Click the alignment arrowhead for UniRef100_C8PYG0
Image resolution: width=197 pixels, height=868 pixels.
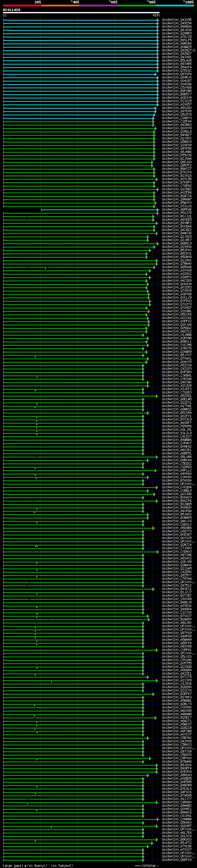click(x=150, y=758)
